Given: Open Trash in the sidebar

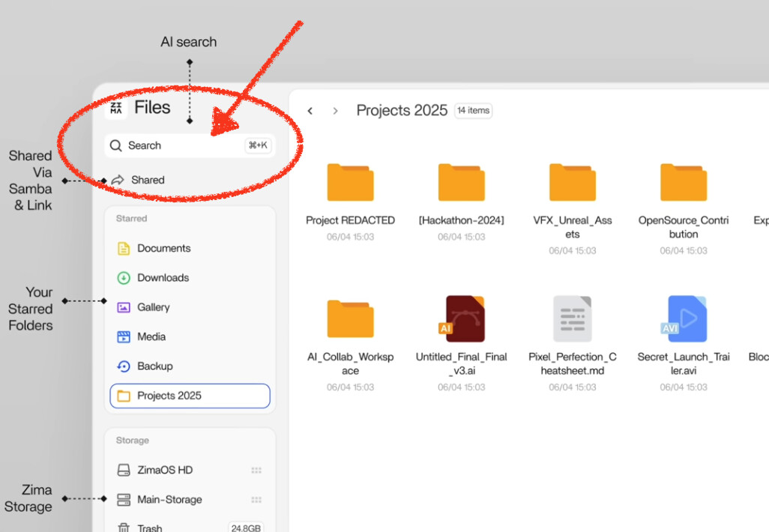Looking at the screenshot, I should coord(149,528).
